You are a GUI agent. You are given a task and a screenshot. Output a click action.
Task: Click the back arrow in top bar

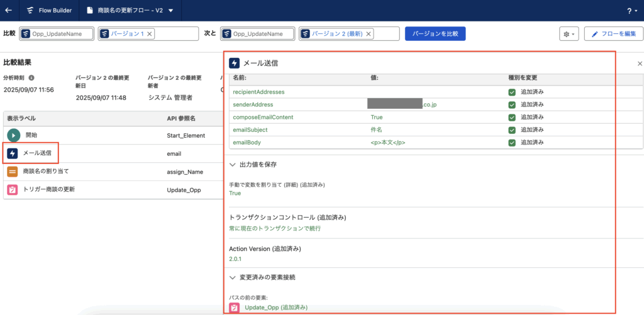[x=9, y=11]
